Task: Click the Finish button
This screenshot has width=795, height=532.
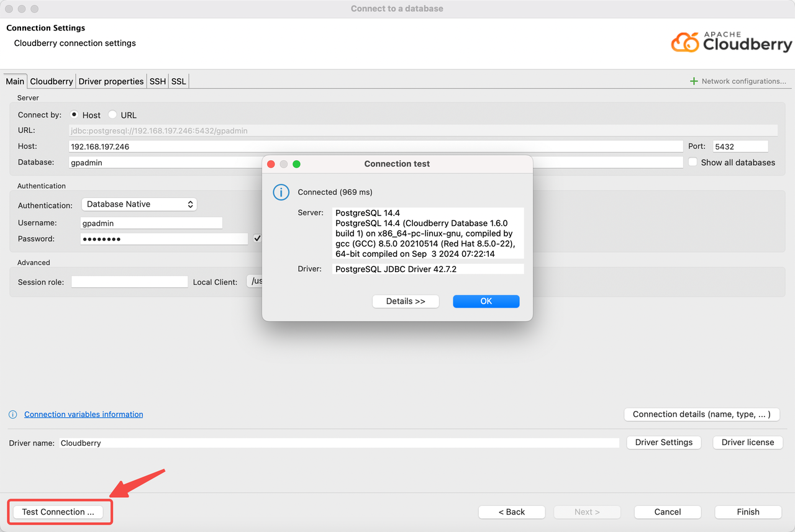Action: pos(748,512)
